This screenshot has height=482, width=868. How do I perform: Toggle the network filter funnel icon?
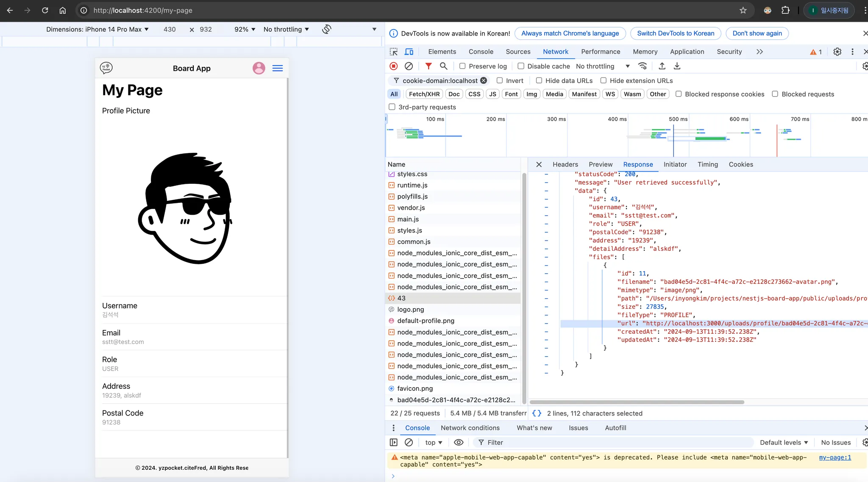[428, 66]
